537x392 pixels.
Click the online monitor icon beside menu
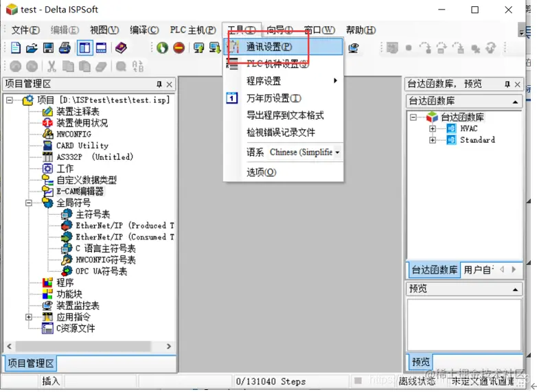click(354, 48)
